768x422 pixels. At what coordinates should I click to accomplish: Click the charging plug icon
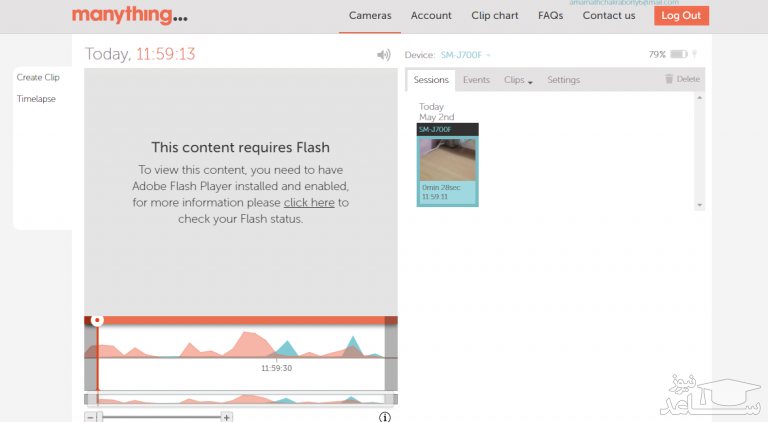pos(694,55)
